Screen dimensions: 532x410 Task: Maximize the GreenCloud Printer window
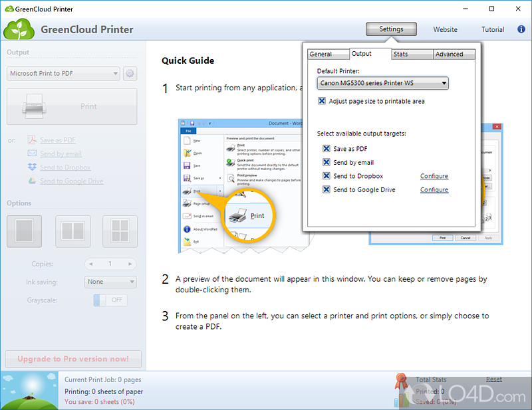click(491, 9)
